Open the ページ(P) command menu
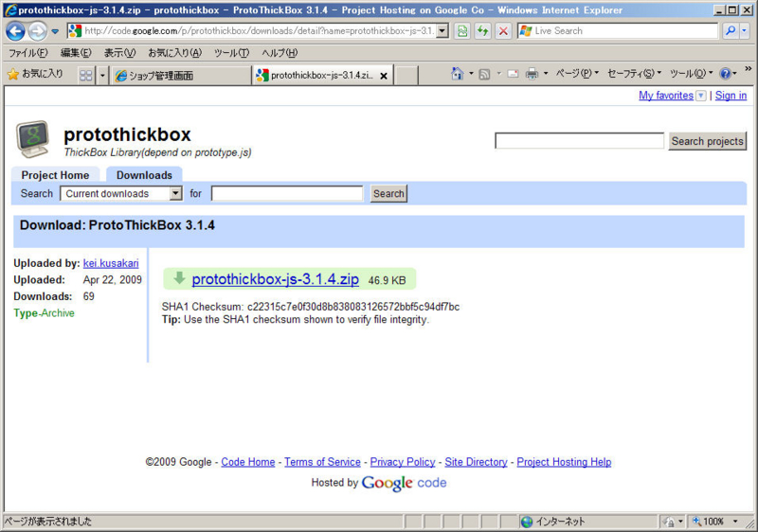Viewport: 758px width, 532px height. [x=577, y=74]
